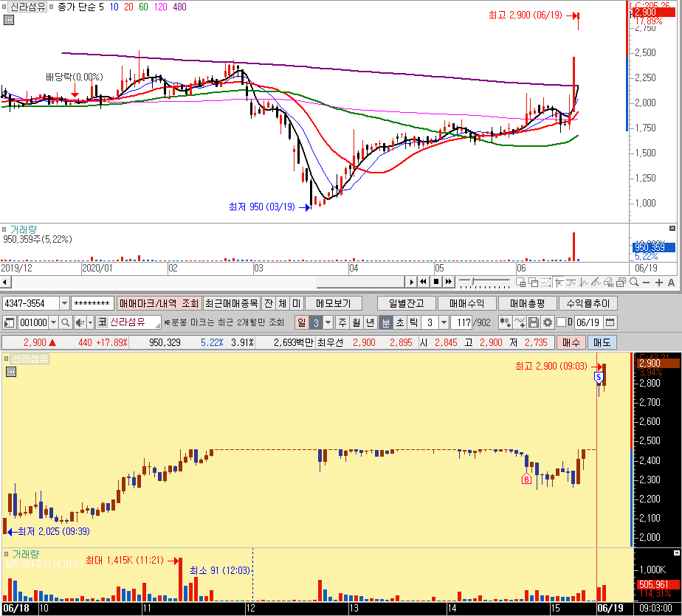Click 최근매매종목 button
The image size is (682, 616).
(232, 303)
